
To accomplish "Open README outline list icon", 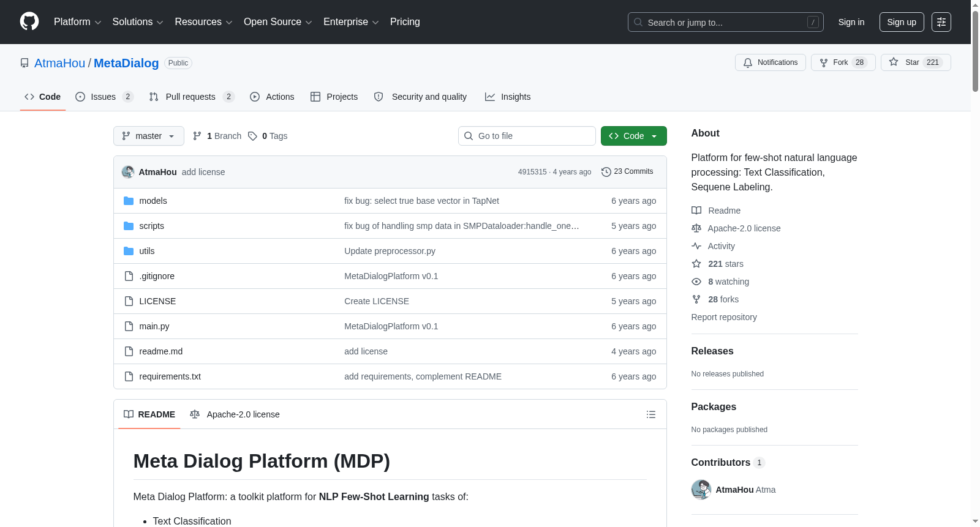I will [651, 414].
